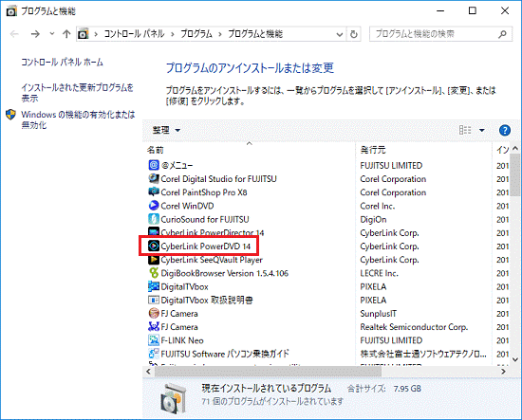This screenshot has width=522, height=420.
Task: Click vertical scrollbar up arrow
Action: (515, 148)
